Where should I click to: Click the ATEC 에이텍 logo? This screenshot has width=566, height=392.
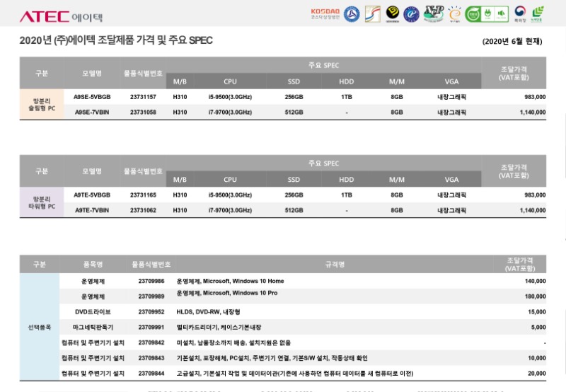[x=61, y=16]
